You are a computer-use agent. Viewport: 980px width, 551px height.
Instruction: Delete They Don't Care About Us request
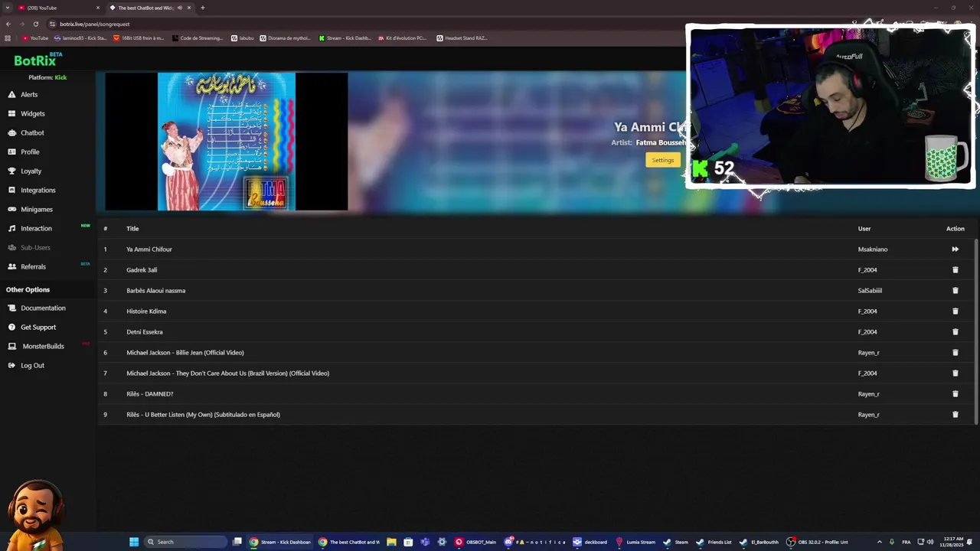[955, 373]
